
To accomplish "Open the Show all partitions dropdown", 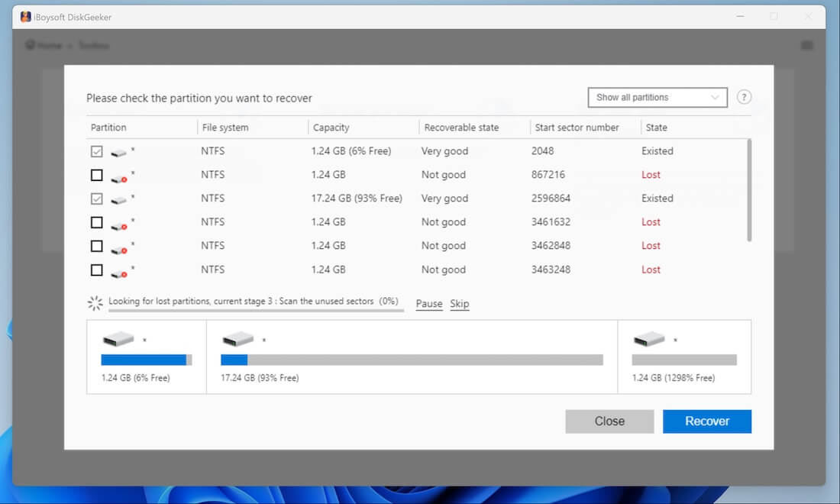I will [x=657, y=97].
